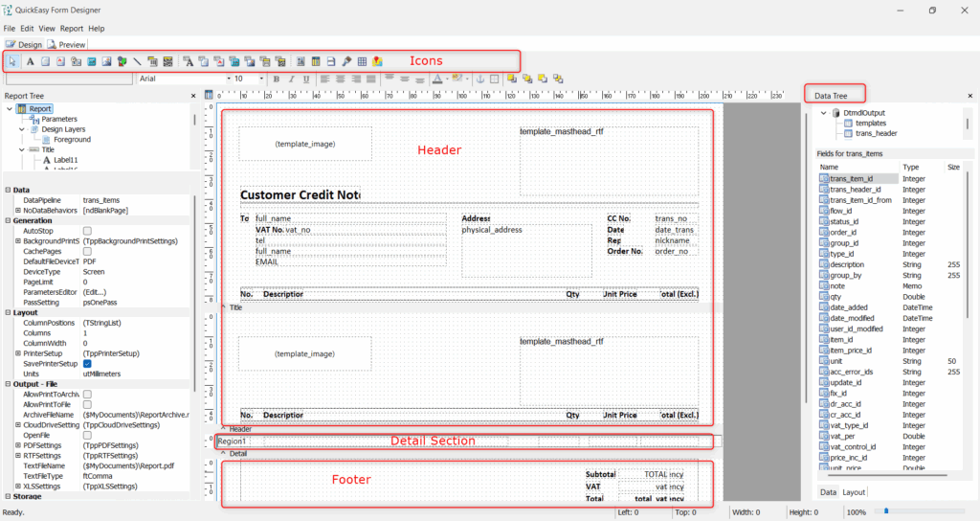
Task: Select trans_header in the Data Tree
Action: [876, 133]
